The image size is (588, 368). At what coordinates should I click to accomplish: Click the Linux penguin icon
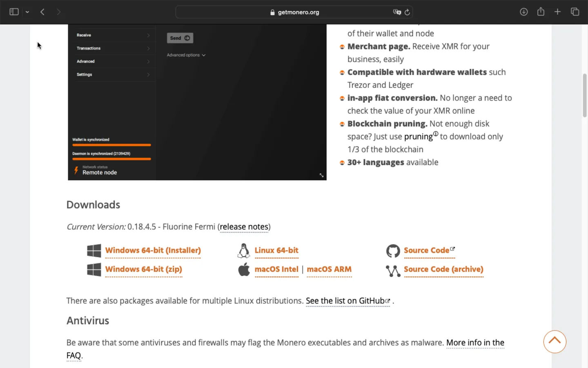244,251
